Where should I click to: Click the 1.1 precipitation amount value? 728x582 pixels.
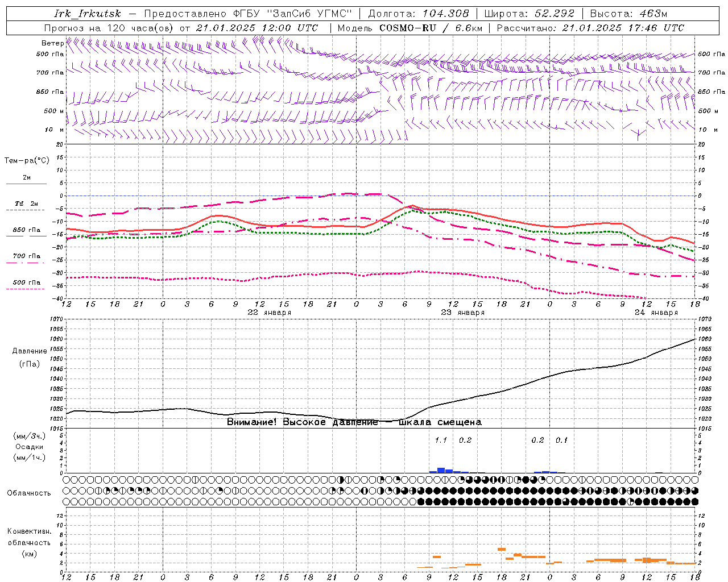click(x=441, y=440)
